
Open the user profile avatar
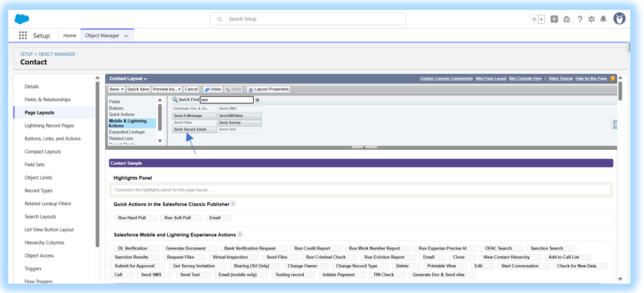click(x=619, y=19)
